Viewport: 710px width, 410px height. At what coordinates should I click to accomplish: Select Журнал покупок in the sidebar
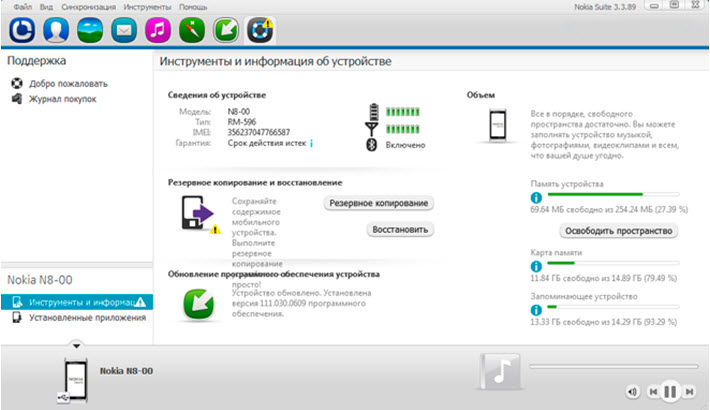(x=62, y=99)
